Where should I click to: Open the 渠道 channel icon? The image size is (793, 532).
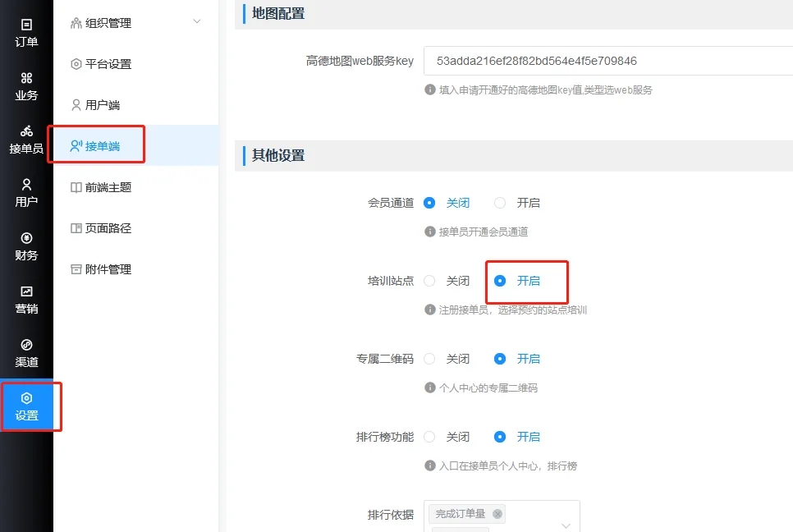(x=26, y=345)
